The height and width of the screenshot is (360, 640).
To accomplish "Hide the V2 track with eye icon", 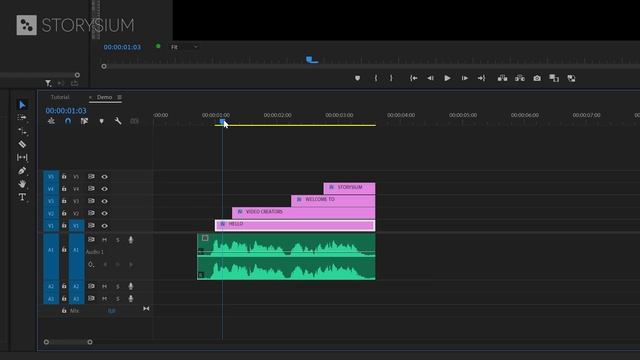I will coord(104,213).
